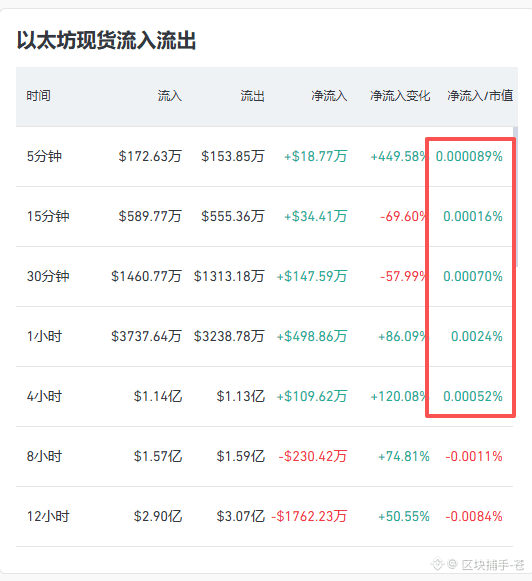Click net inflow +$34.41万
Viewport: 532px width, 581px height.
315,216
